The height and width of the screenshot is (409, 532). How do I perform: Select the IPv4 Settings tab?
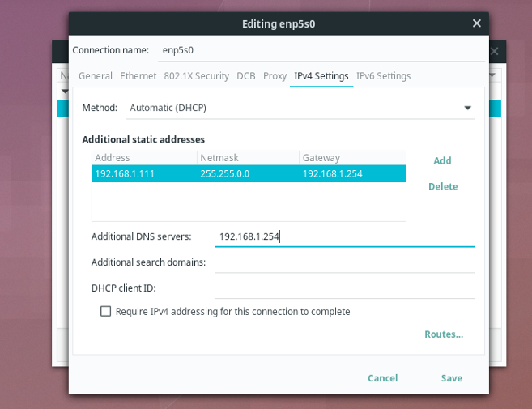point(321,75)
